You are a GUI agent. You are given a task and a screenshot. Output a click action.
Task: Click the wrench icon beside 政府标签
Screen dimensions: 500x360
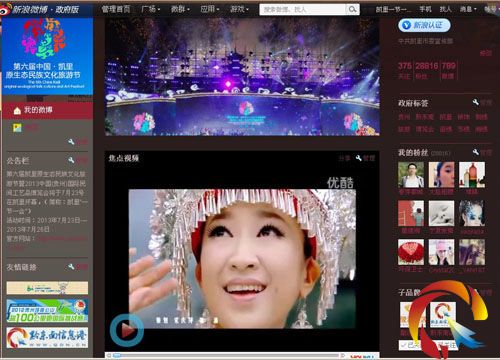pyautogui.click(x=476, y=102)
